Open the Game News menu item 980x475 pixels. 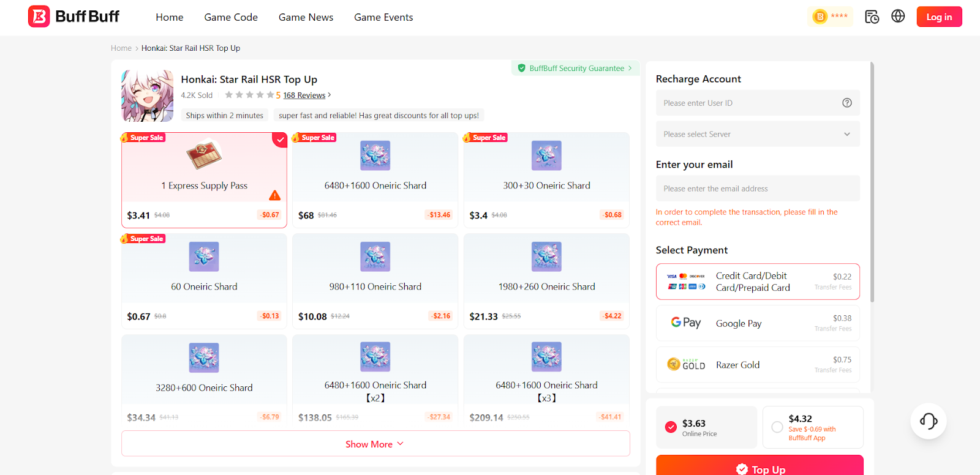[306, 17]
